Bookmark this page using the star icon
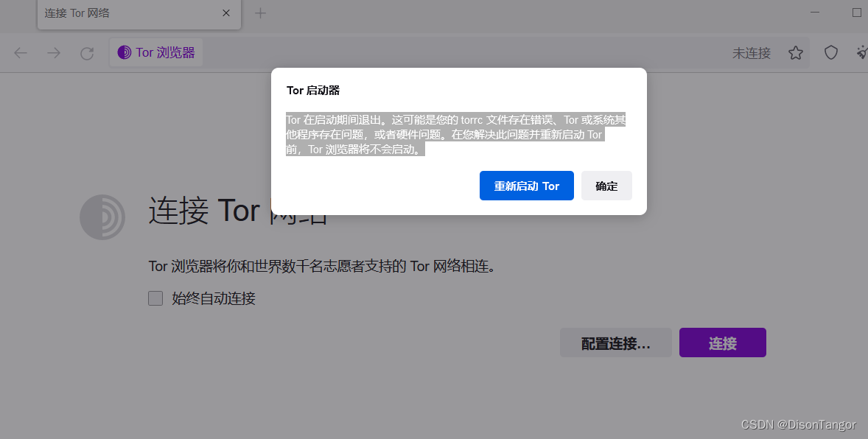 click(795, 52)
